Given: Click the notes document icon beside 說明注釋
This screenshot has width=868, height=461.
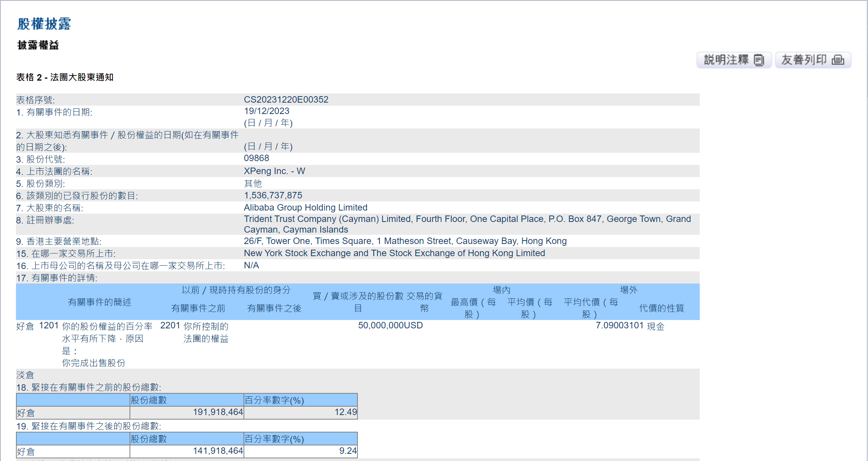Looking at the screenshot, I should coord(759,60).
